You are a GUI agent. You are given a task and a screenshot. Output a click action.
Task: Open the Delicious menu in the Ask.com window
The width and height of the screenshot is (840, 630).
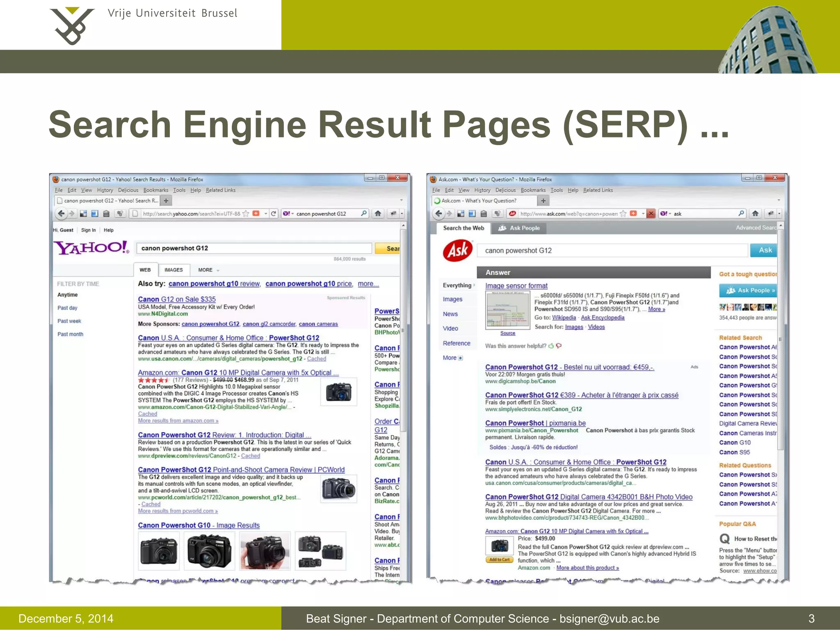[505, 190]
